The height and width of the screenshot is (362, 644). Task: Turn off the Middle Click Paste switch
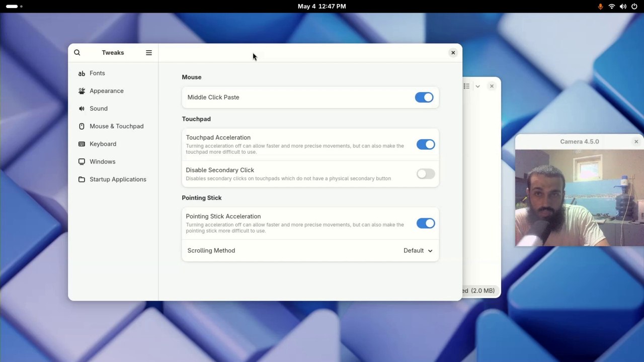[424, 98]
